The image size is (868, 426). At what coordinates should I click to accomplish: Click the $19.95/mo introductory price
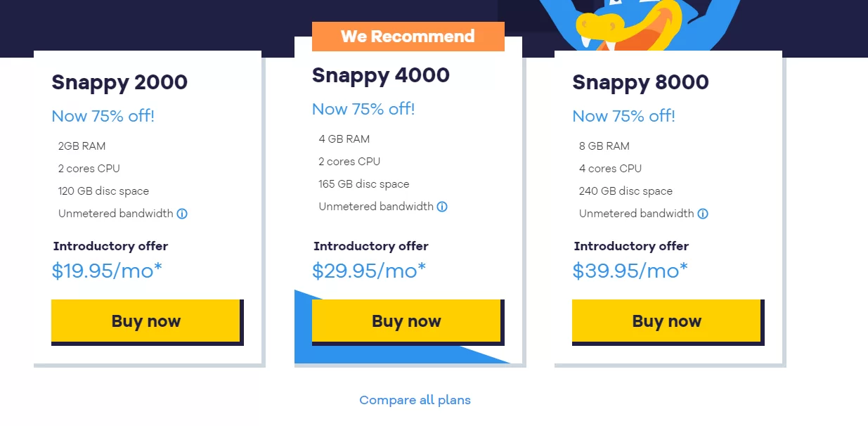point(107,271)
